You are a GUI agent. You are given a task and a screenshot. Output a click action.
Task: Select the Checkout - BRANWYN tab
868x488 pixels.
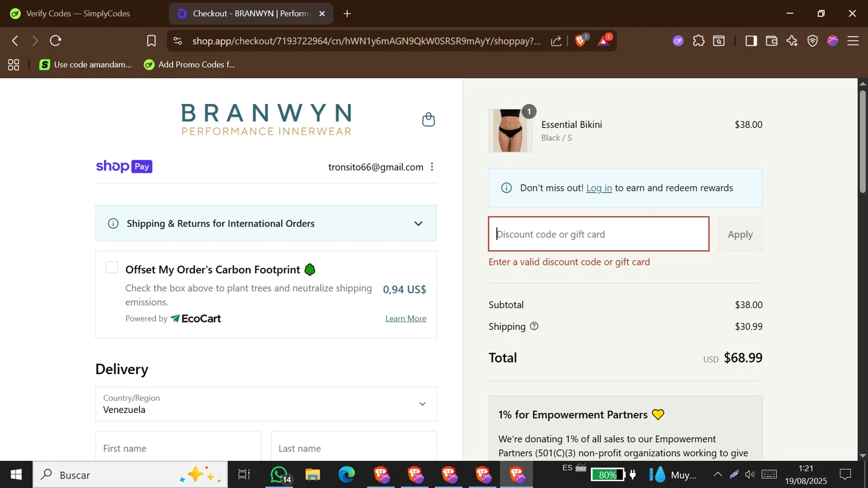(x=250, y=13)
